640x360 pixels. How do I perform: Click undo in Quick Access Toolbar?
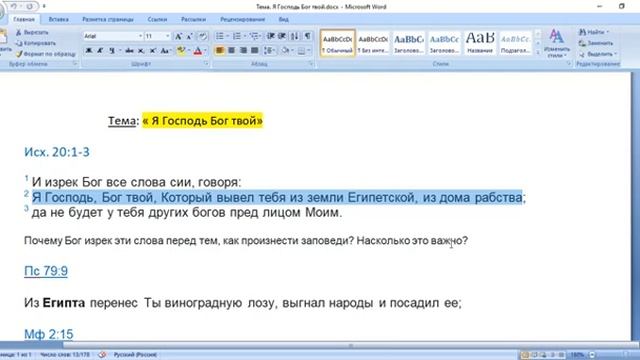tap(14, 6)
